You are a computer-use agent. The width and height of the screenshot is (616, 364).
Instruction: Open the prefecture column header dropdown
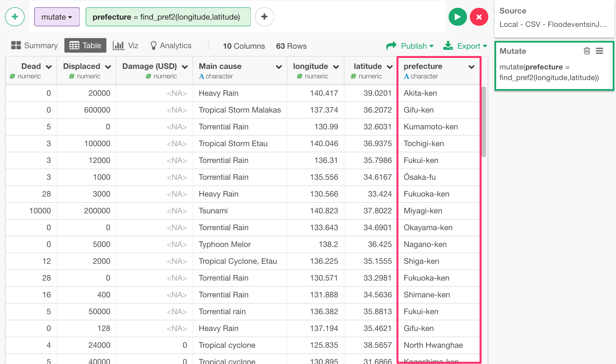pyautogui.click(x=472, y=67)
